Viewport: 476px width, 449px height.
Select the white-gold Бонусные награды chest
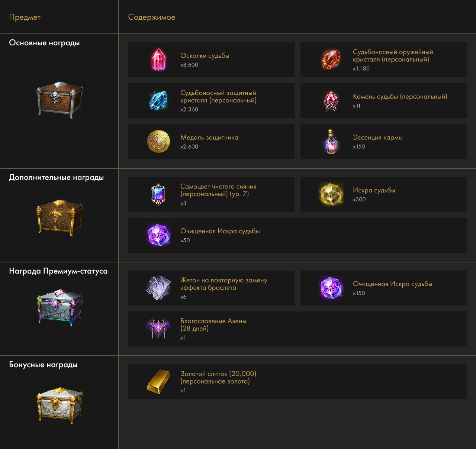59,405
